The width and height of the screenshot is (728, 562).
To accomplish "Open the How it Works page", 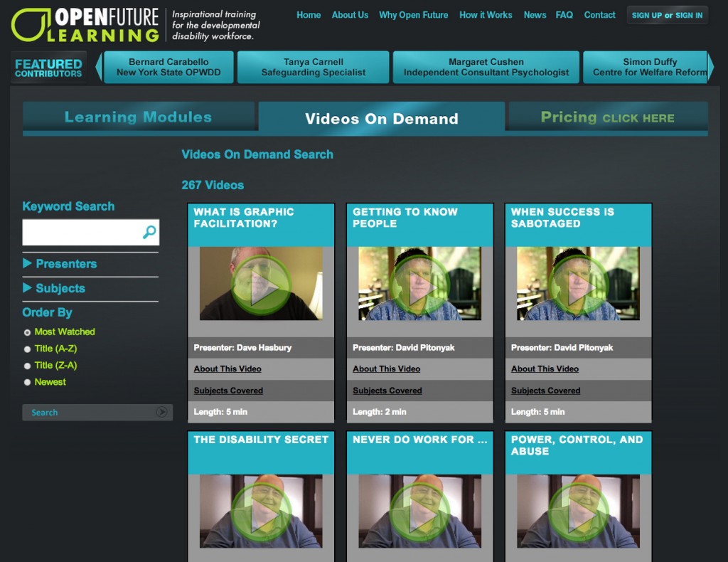I will pos(486,15).
